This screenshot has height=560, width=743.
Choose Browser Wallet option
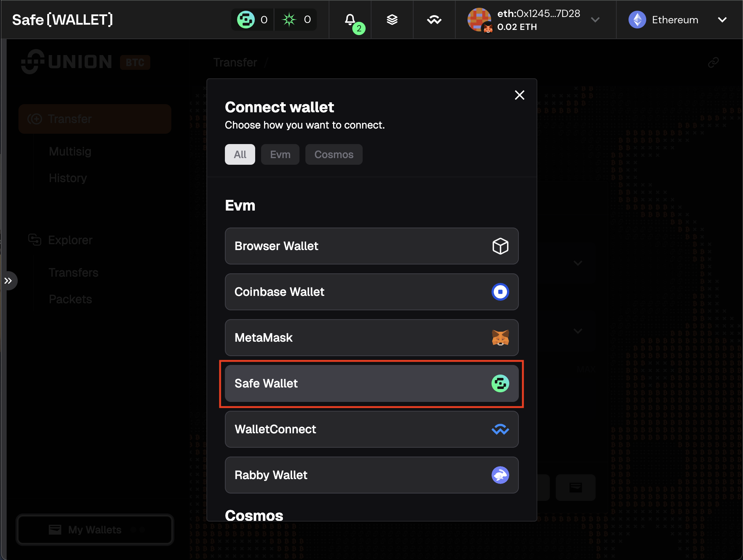(x=371, y=246)
